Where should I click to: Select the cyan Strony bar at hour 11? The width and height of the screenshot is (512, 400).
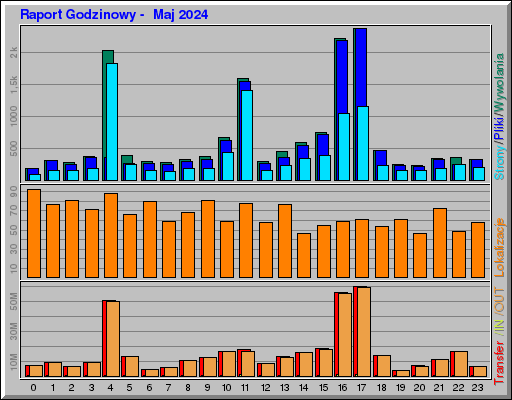247,135
